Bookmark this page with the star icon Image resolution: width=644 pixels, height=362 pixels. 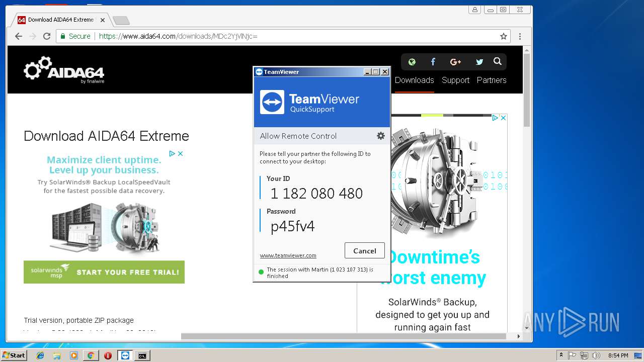pos(503,36)
